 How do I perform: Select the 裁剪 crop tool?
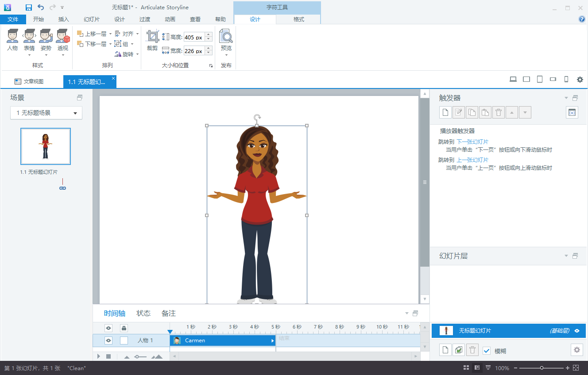(152, 41)
